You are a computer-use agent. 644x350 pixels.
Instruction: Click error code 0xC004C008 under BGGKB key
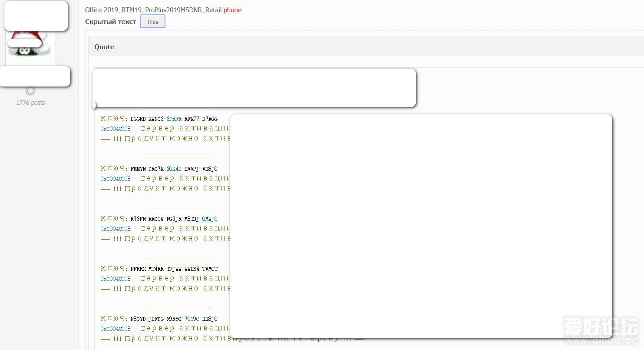(x=116, y=129)
